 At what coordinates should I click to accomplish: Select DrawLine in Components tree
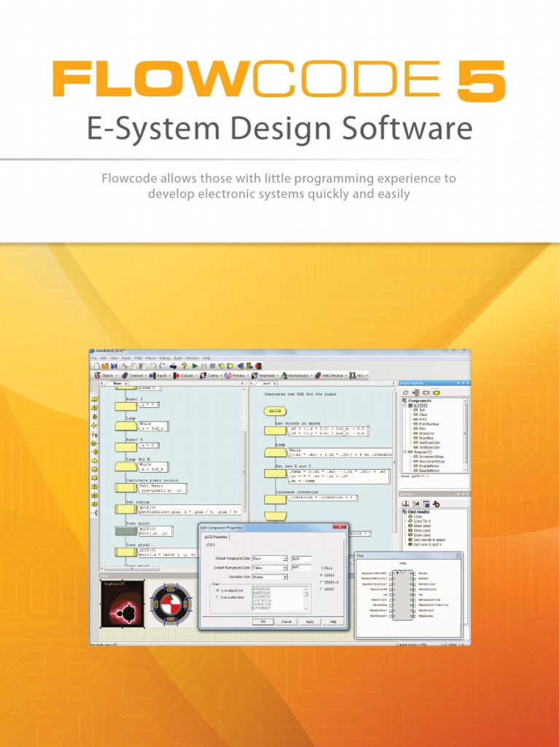click(x=426, y=433)
